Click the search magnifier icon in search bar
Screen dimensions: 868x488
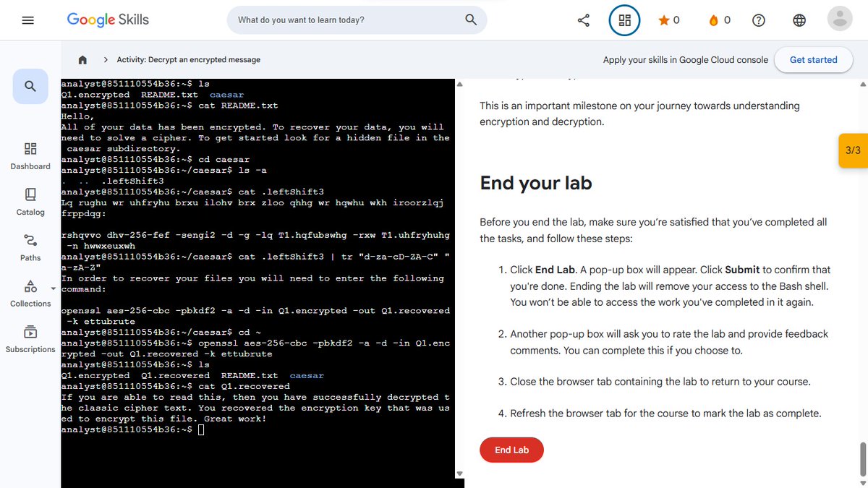[471, 20]
